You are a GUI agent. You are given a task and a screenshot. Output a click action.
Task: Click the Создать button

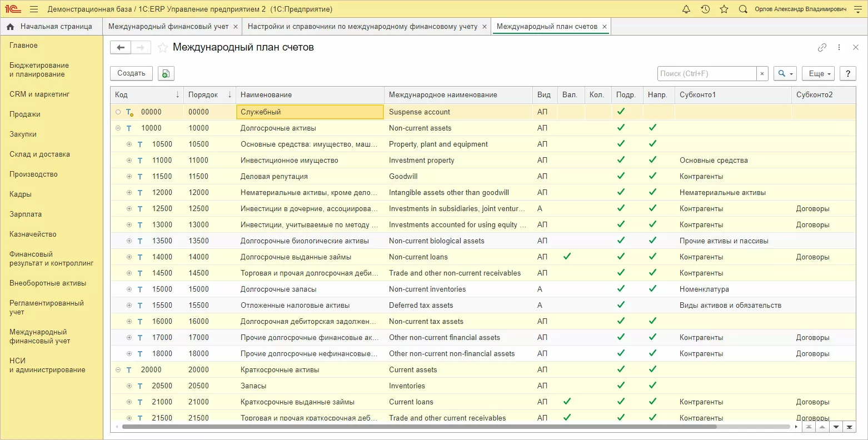(x=131, y=73)
